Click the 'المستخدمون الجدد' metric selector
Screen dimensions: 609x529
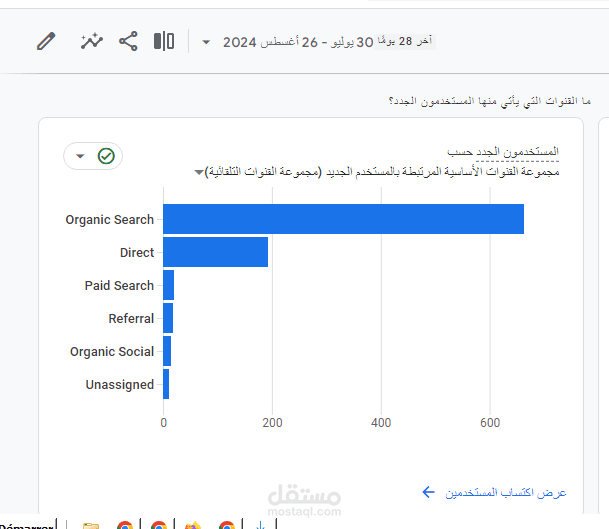517,151
